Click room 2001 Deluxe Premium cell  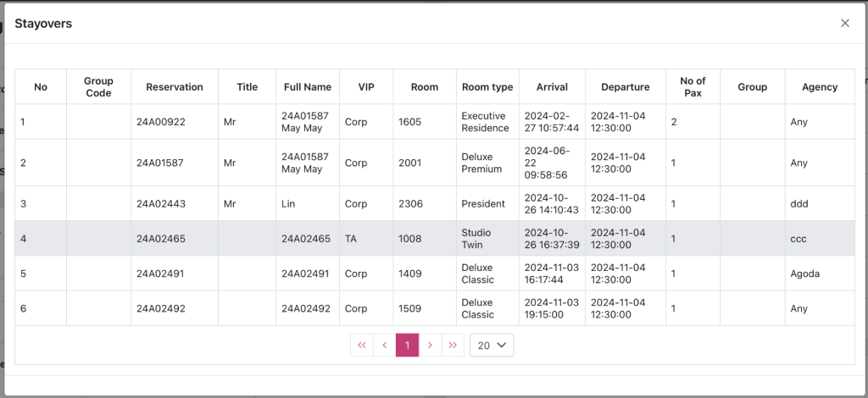coord(409,163)
